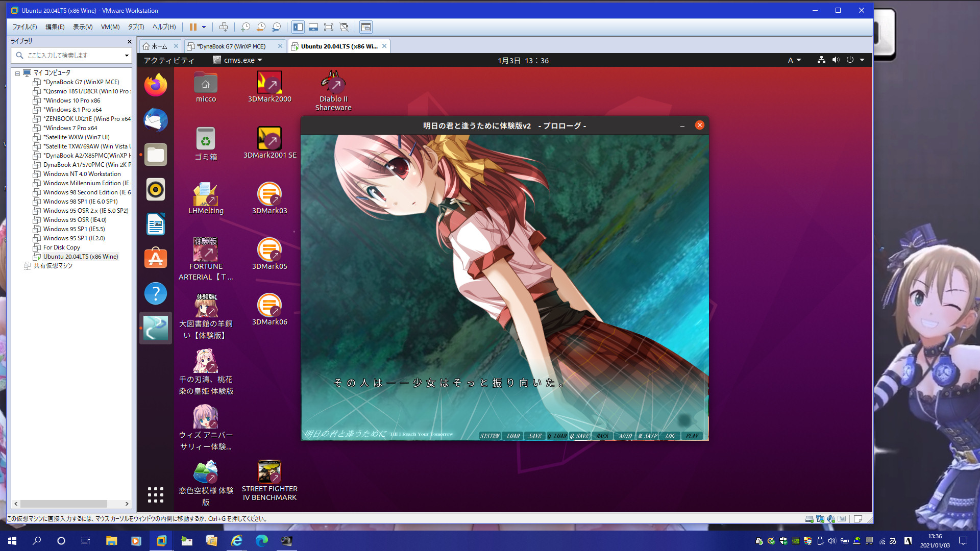
Task: Select the ゴミ箱 trash desktop icon
Action: tap(206, 143)
